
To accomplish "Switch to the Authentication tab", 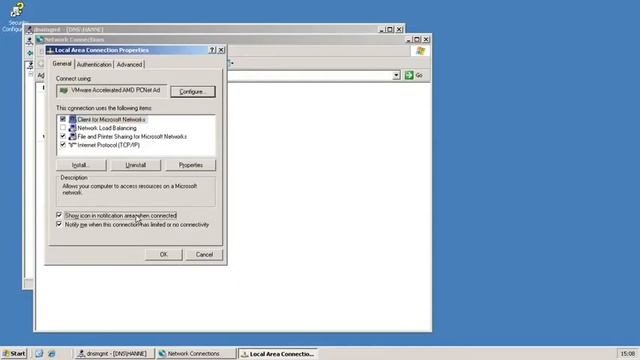I will 94,64.
